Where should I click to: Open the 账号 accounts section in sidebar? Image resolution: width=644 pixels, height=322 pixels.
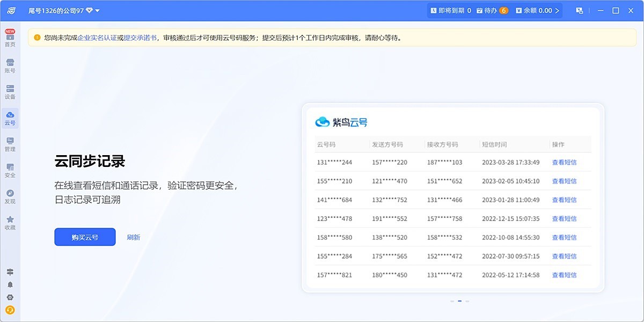pos(10,65)
